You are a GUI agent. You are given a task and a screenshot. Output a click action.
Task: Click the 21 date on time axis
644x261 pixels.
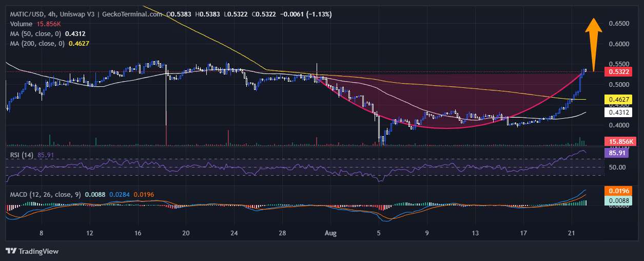tap(572, 233)
